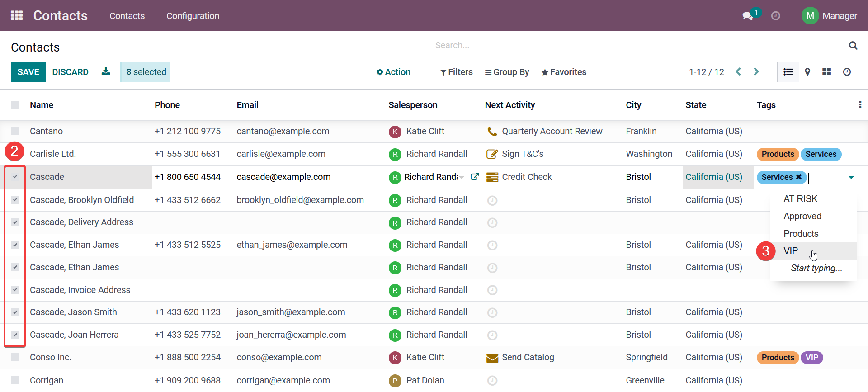The image size is (868, 392).
Task: Switch to kanban view
Action: point(826,72)
